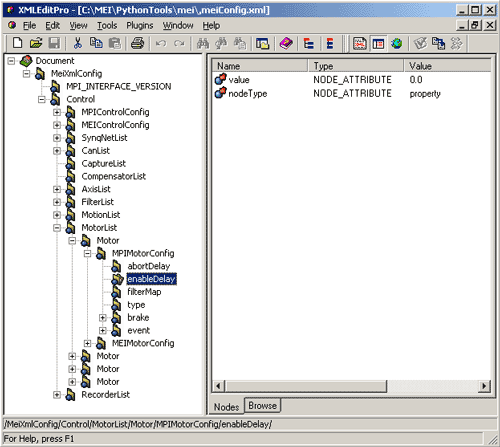Screen dimensions: 500x447
Task: Click the Open file folder icon
Action: (36, 43)
